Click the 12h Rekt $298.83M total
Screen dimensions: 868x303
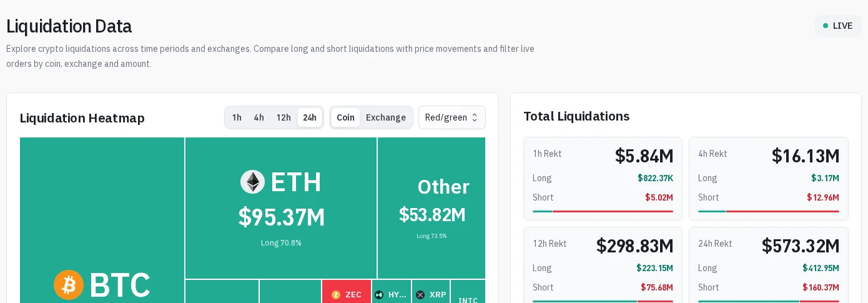pyautogui.click(x=635, y=246)
